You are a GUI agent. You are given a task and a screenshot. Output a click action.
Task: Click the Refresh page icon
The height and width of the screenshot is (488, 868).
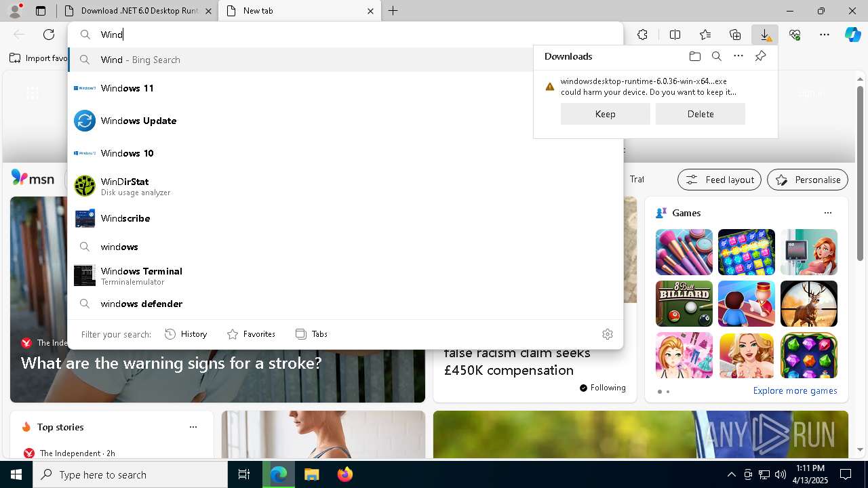click(x=49, y=35)
